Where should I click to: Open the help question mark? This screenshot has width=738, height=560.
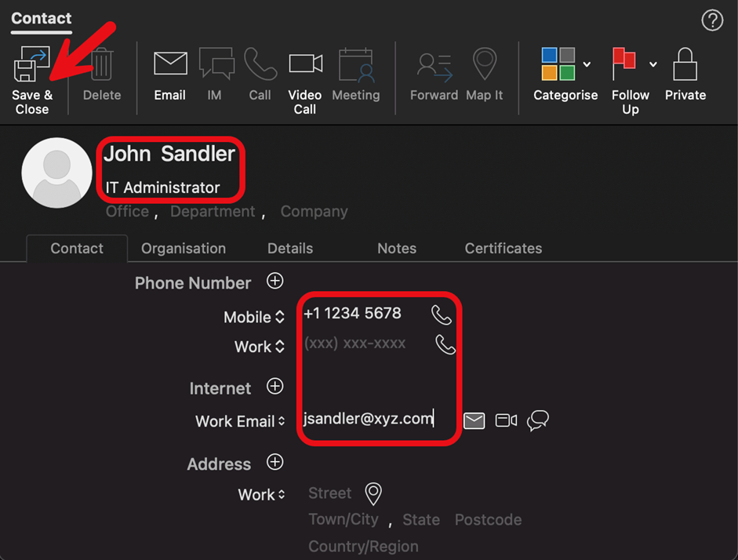[712, 20]
